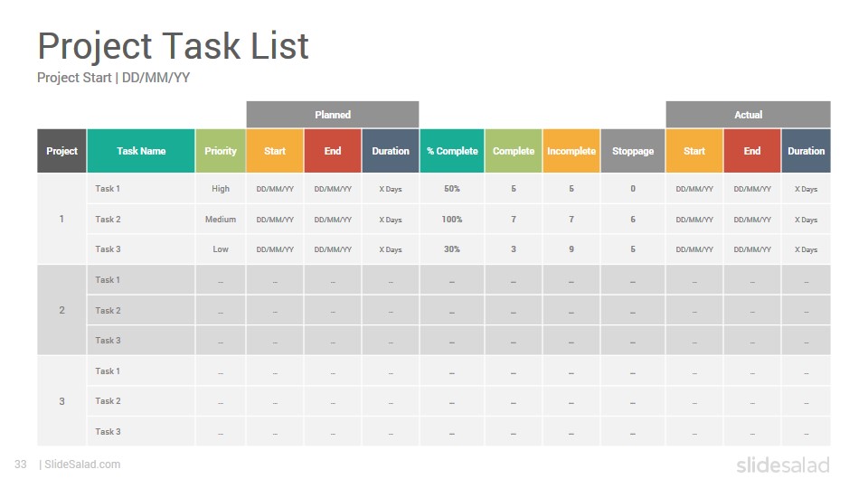
Task: Select the Stoppage column header
Action: click(x=633, y=151)
